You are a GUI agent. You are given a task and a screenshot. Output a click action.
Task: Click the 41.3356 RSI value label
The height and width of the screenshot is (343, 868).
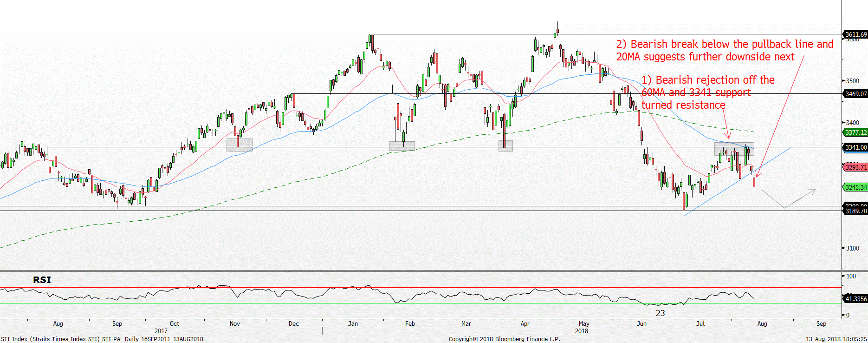click(855, 299)
